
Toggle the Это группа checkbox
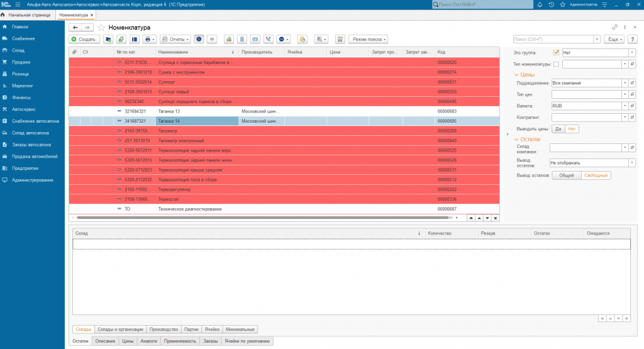(556, 53)
